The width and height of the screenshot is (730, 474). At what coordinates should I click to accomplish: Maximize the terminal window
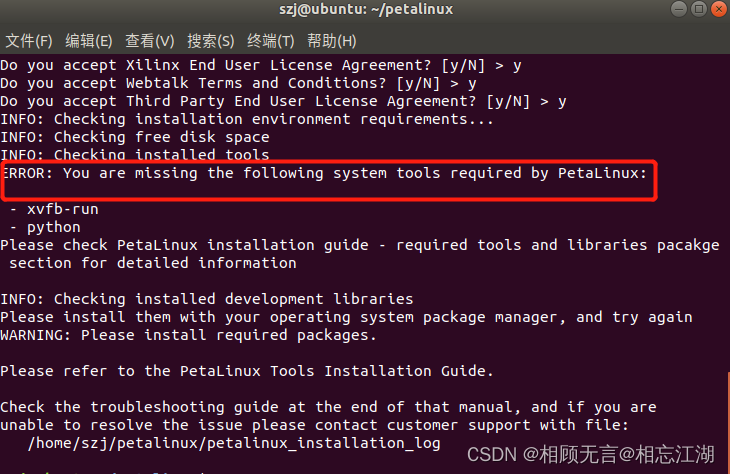point(699,9)
